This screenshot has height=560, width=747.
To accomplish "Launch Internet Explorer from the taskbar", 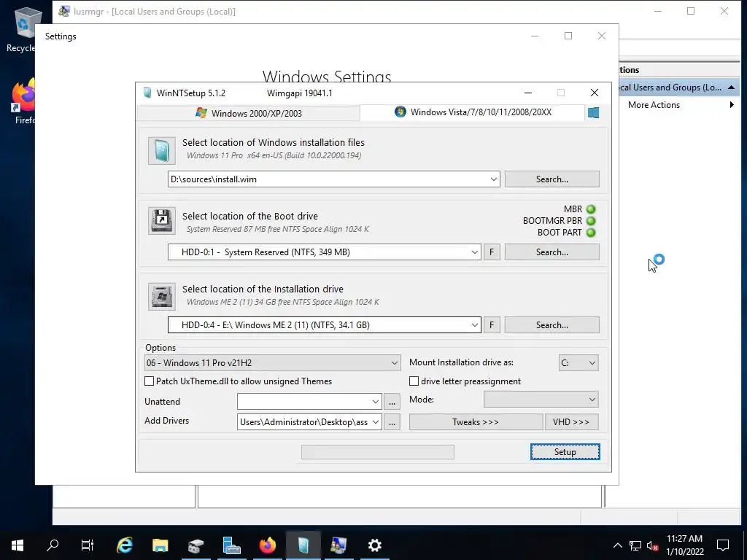I will pos(124,545).
